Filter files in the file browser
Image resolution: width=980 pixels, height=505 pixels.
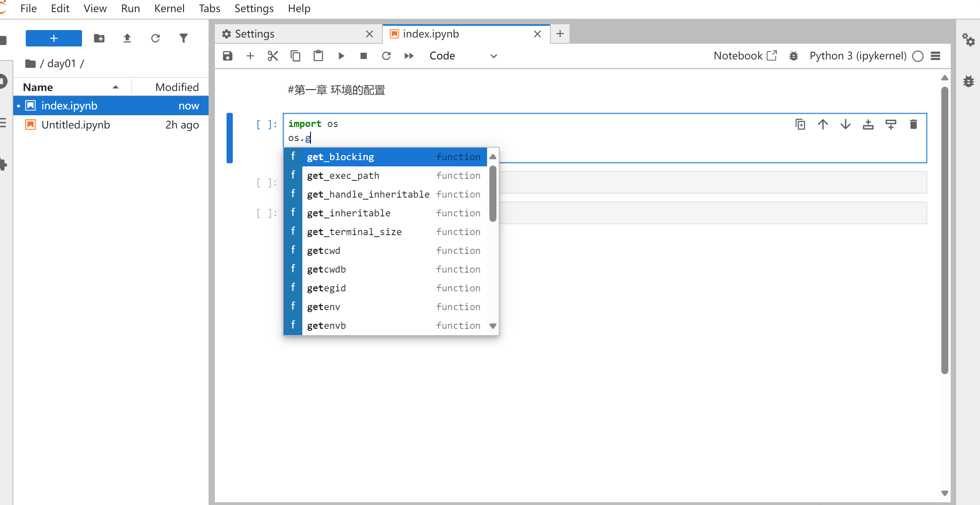pos(183,38)
